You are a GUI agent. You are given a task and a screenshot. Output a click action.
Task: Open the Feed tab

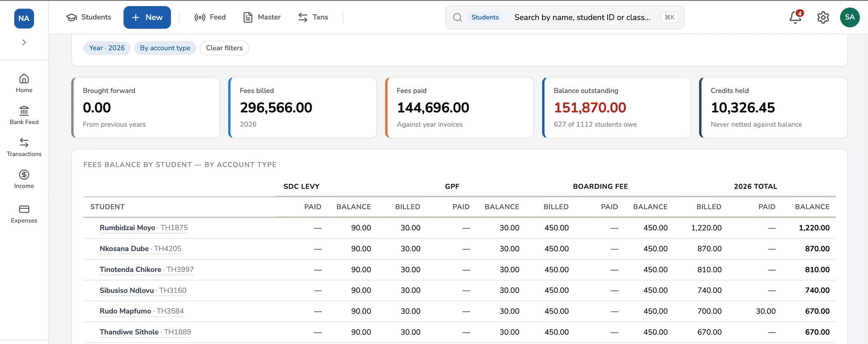(x=210, y=17)
